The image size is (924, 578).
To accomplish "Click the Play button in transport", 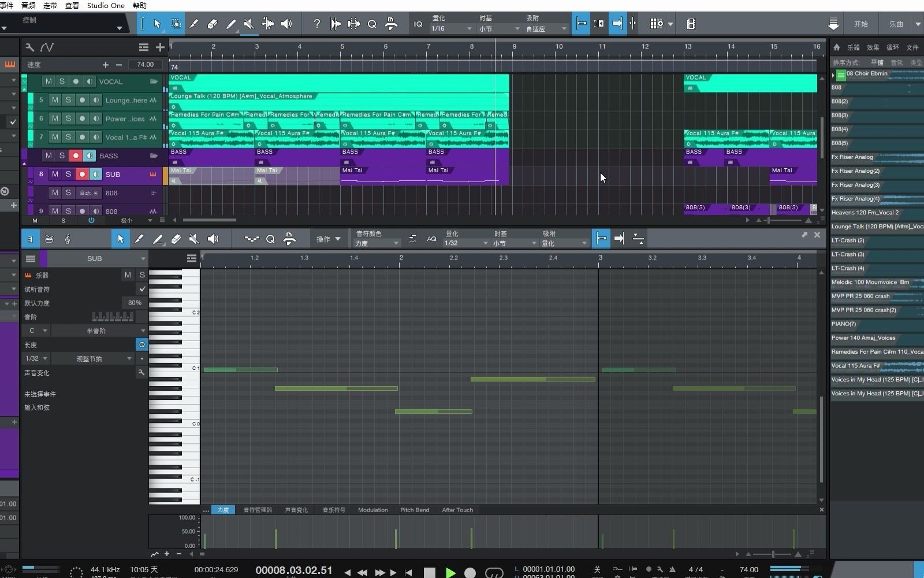I will 450,573.
